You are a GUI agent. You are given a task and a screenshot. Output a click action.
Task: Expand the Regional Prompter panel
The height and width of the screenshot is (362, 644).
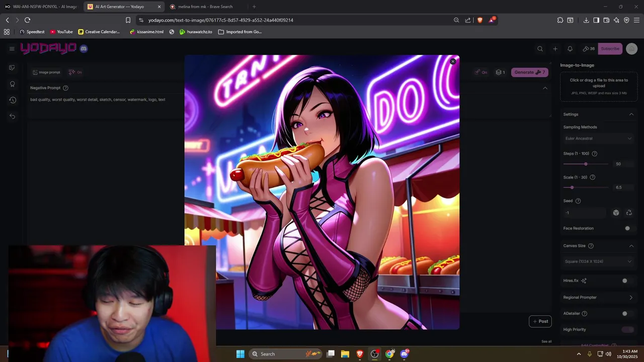click(598, 297)
